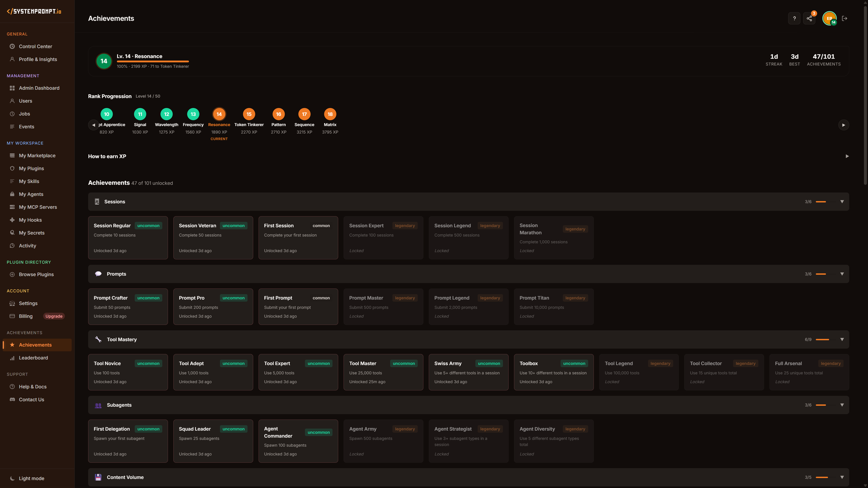This screenshot has height=488, width=868.
Task: Open My Secrets using its key icon
Action: click(x=12, y=232)
